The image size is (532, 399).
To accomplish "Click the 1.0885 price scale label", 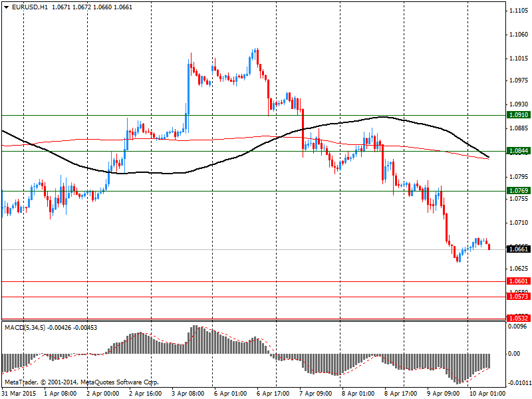I will pos(519,128).
